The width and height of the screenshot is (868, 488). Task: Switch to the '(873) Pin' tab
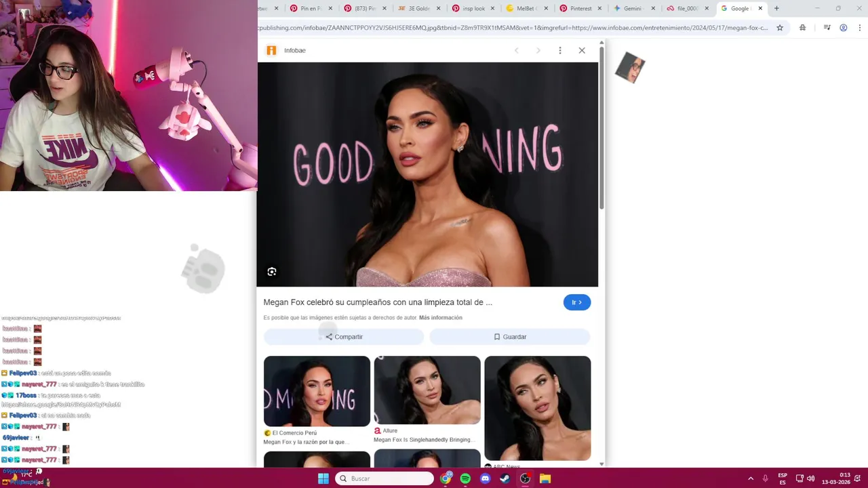coord(366,8)
